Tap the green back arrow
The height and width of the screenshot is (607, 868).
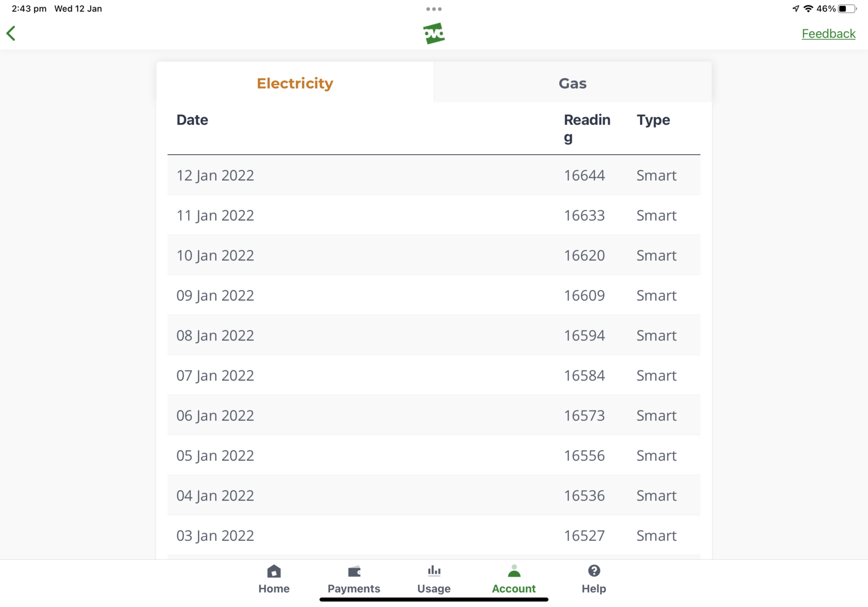coord(11,33)
